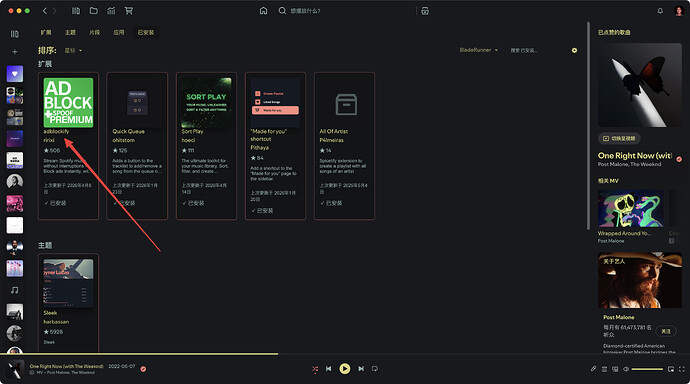
Task: Select the 已安装 tab
Action: click(x=146, y=33)
